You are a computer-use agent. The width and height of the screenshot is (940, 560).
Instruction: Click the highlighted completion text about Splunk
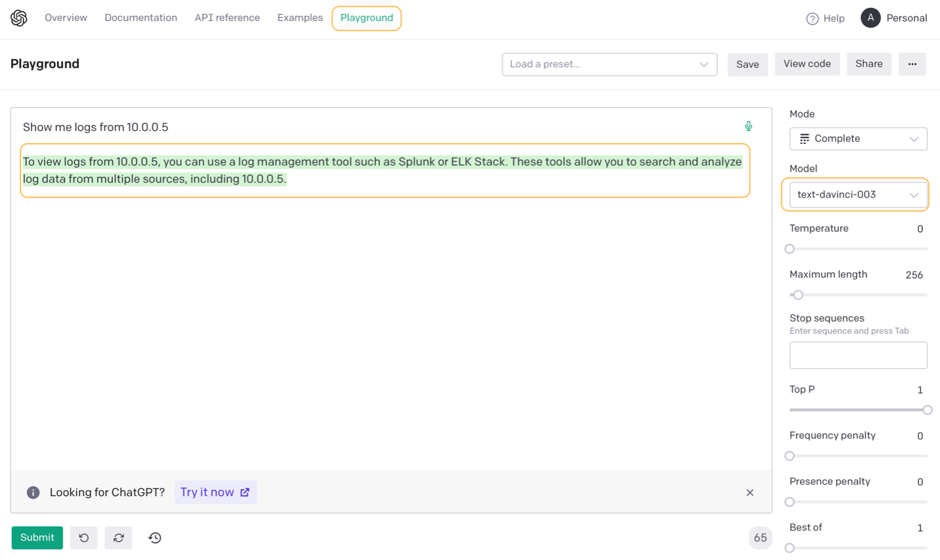tap(383, 170)
